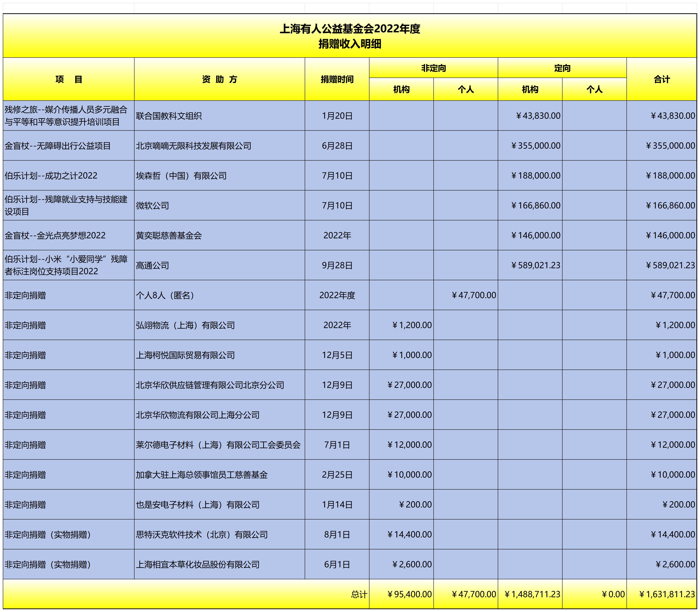700x612 pixels.
Task: Click the 非定向 merged header cell
Action: 433,68
